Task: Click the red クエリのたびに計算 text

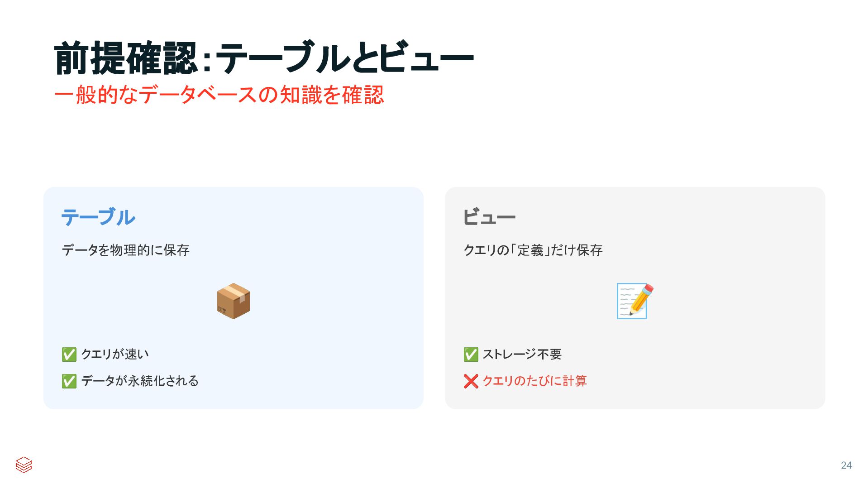Action: 534,381
